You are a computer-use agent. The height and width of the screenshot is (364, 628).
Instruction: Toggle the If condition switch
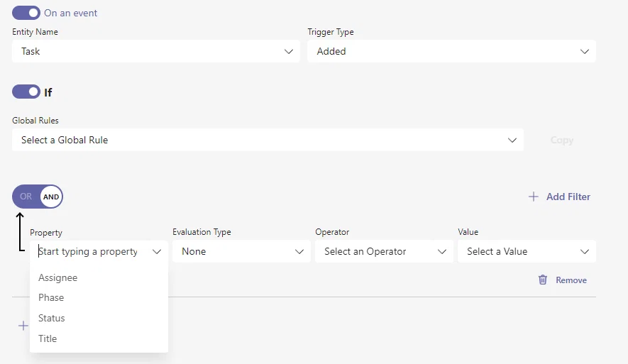26,92
